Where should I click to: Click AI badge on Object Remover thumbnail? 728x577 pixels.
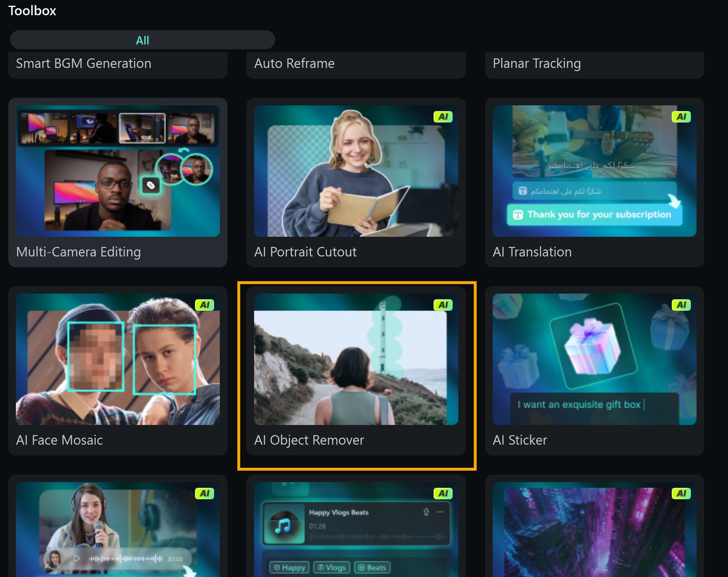coord(443,305)
